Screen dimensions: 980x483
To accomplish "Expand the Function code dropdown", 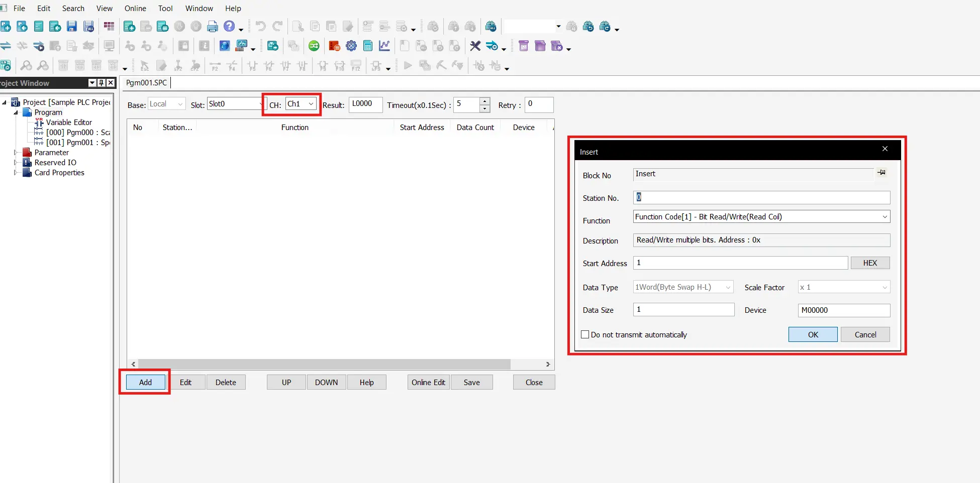I will coord(885,217).
